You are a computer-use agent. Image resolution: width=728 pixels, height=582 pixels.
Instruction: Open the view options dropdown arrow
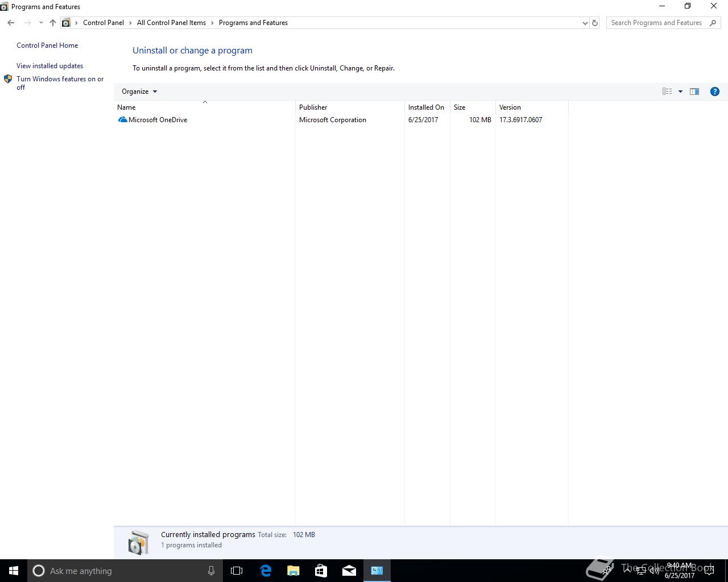coord(680,92)
